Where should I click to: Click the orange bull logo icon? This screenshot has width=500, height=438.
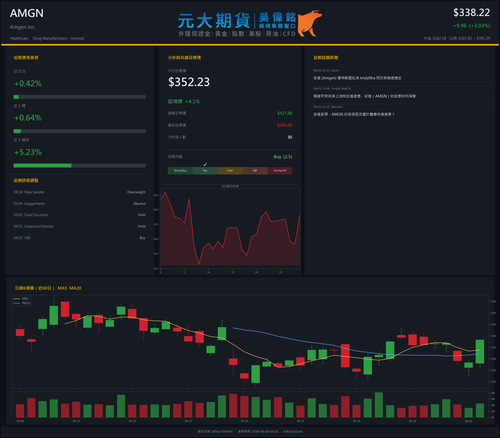(310, 23)
